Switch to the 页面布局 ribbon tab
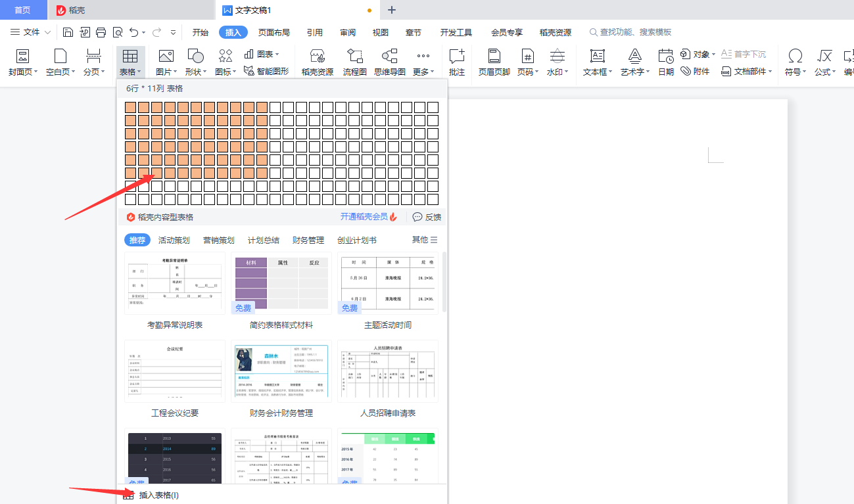Image resolution: width=854 pixels, height=504 pixels. pyautogui.click(x=273, y=31)
